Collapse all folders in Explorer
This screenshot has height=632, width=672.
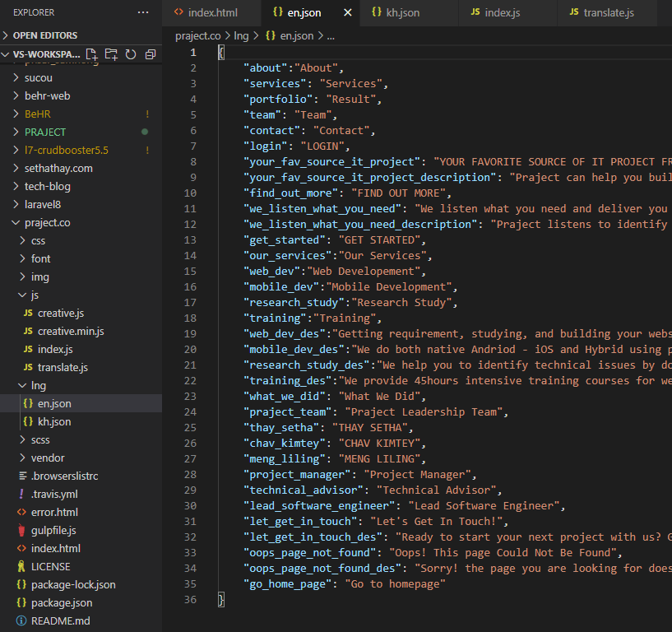click(x=150, y=53)
